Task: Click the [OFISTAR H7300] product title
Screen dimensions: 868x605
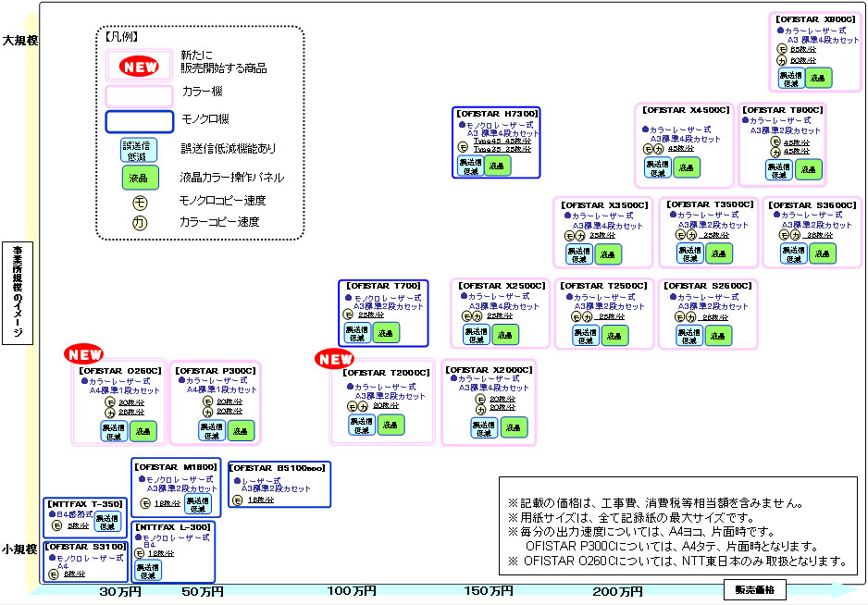Action: 497,114
